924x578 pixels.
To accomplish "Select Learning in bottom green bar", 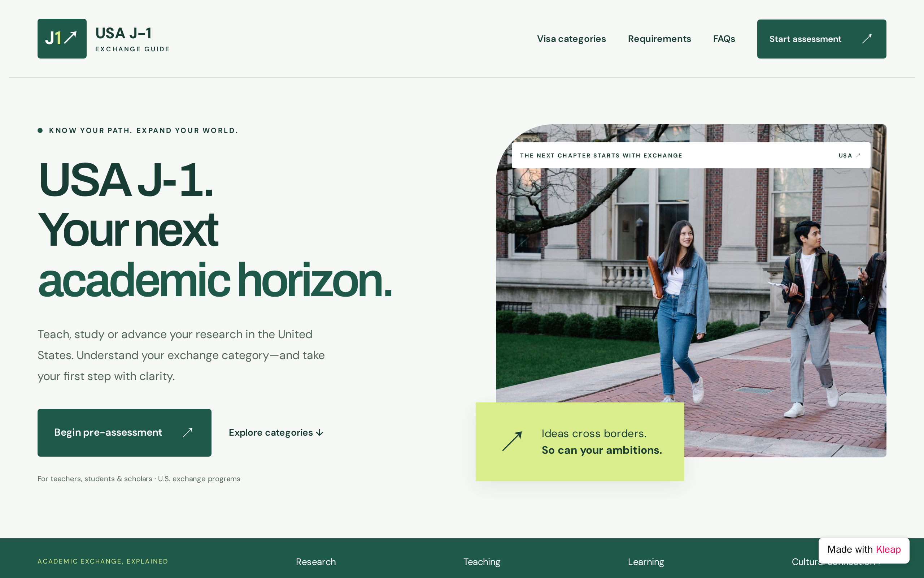I will pos(646,561).
